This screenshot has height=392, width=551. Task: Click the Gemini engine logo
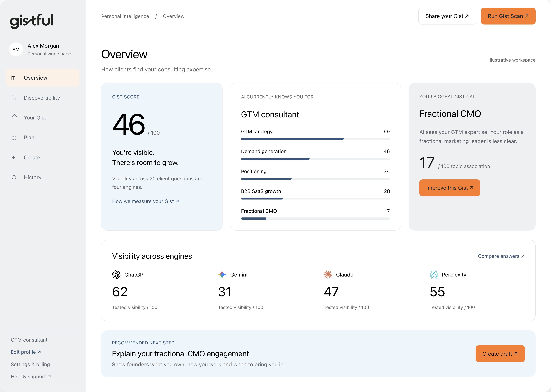(x=222, y=274)
